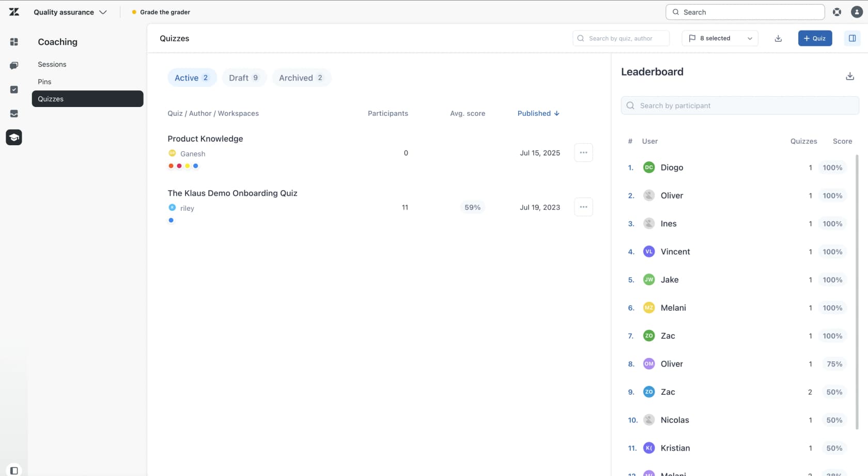Focus the Search by participant field

point(740,105)
